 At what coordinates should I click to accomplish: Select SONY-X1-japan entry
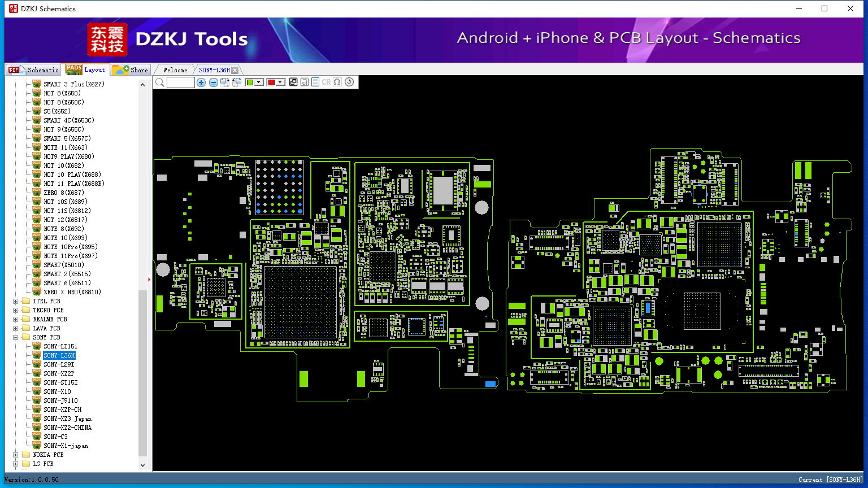(66, 446)
